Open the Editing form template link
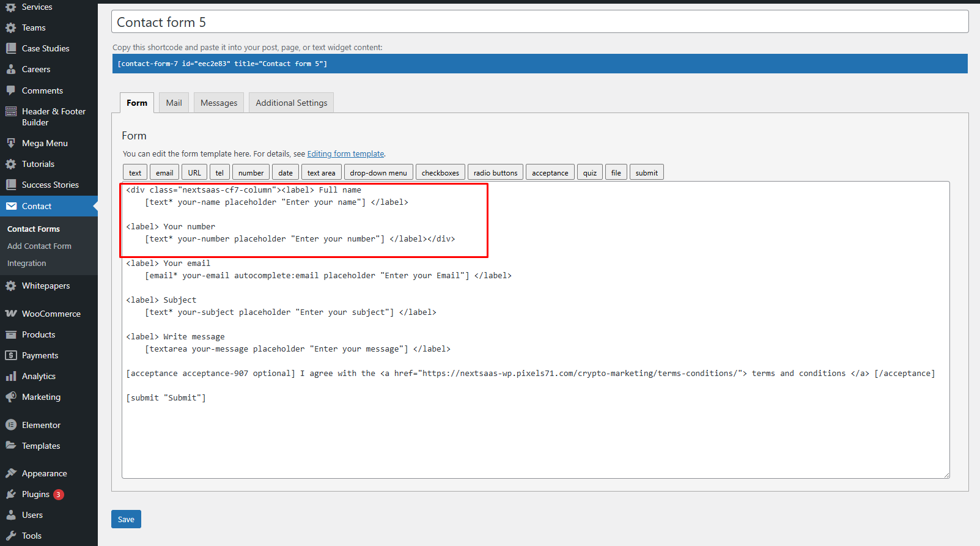The width and height of the screenshot is (980, 546). coord(345,154)
